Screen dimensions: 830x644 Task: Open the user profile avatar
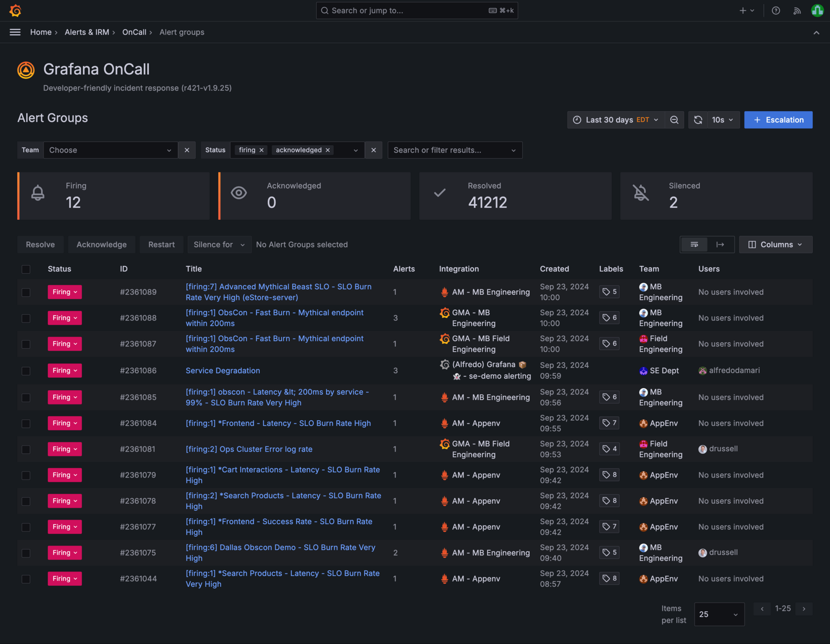[817, 10]
